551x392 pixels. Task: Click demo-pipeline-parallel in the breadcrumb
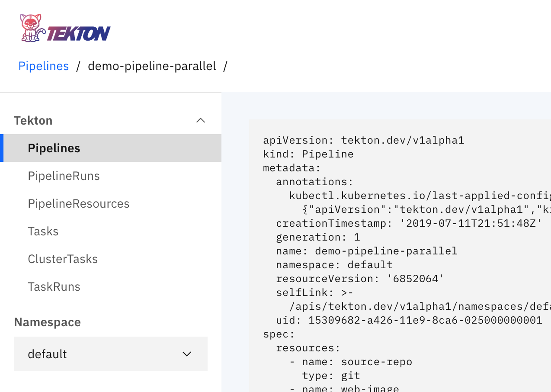152,66
